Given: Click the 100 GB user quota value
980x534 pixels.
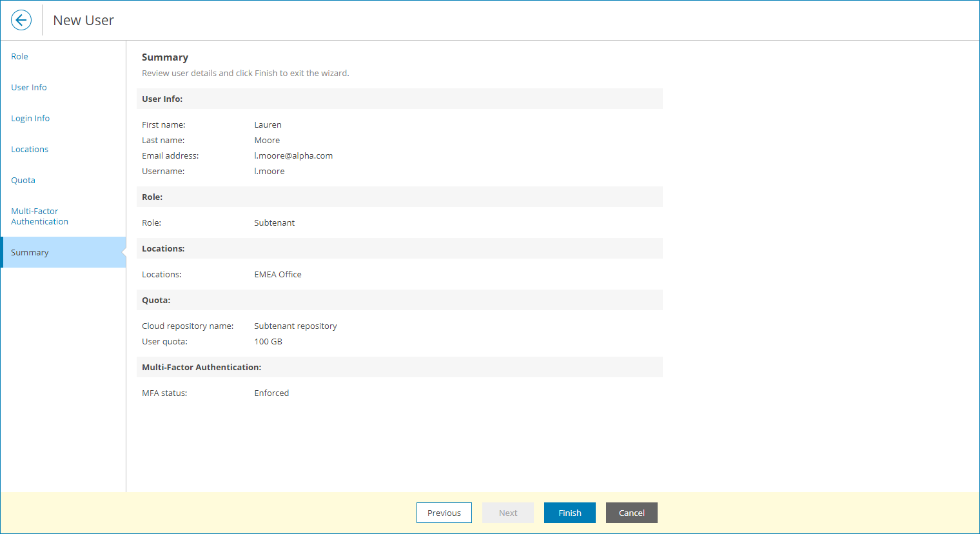Looking at the screenshot, I should (268, 341).
